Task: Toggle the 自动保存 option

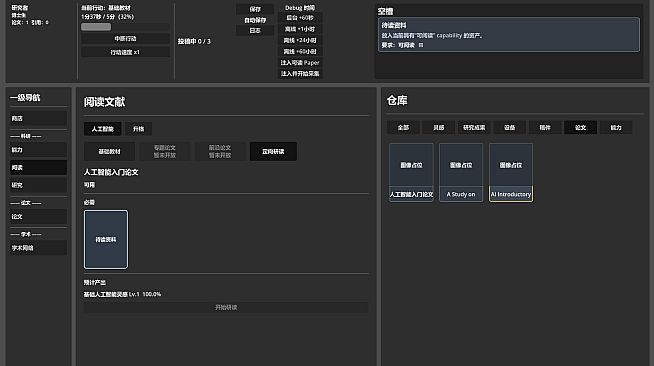Action: click(255, 20)
